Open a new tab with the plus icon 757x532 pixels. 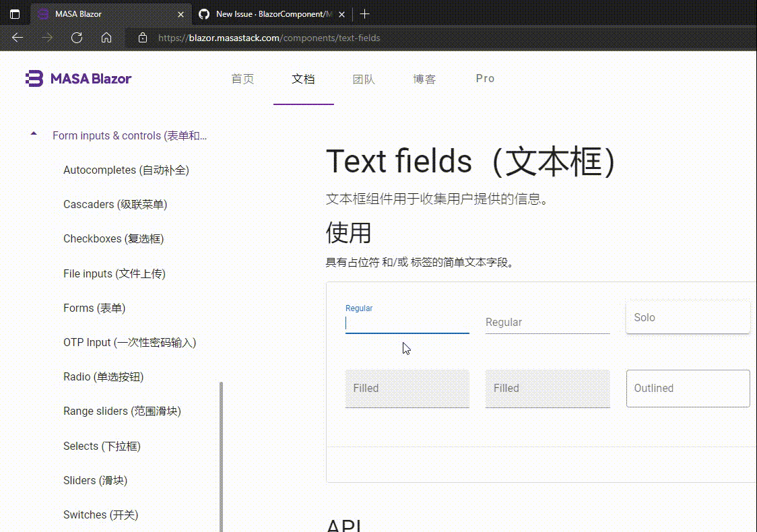(x=365, y=13)
